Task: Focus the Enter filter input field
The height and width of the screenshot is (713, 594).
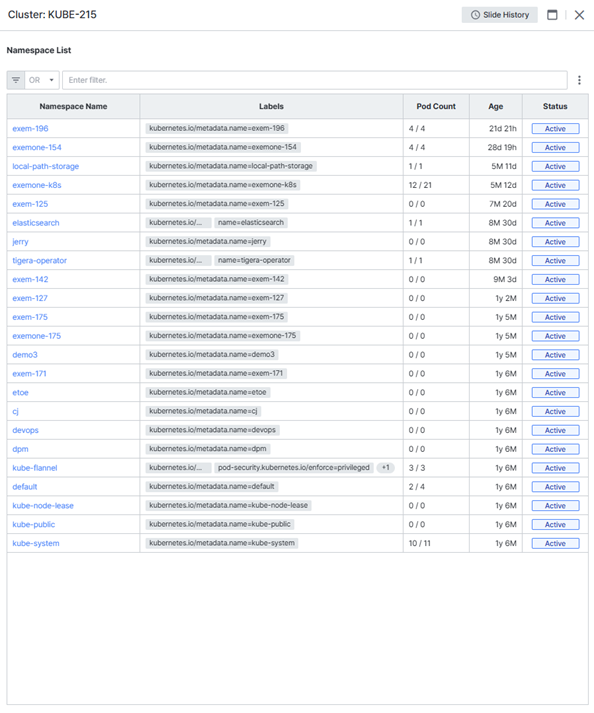Action: point(315,80)
